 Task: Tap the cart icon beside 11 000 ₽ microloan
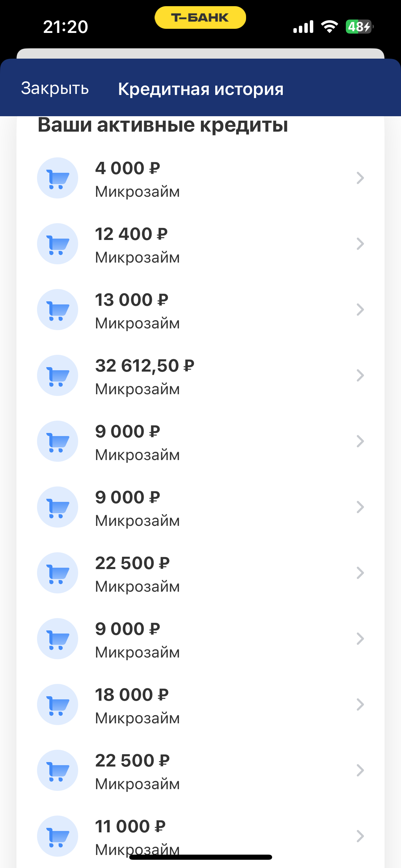click(58, 836)
